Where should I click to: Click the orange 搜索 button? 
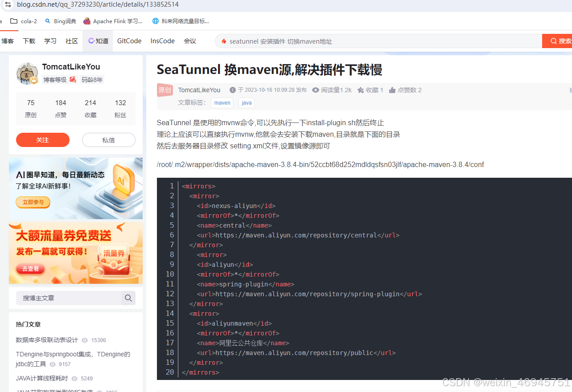click(557, 41)
